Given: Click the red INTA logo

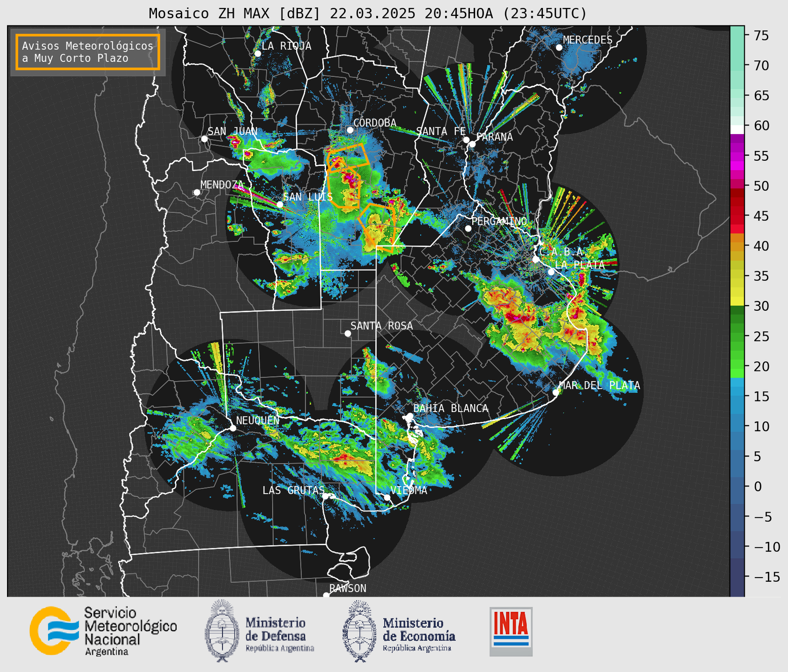Looking at the screenshot, I should coord(511,631).
